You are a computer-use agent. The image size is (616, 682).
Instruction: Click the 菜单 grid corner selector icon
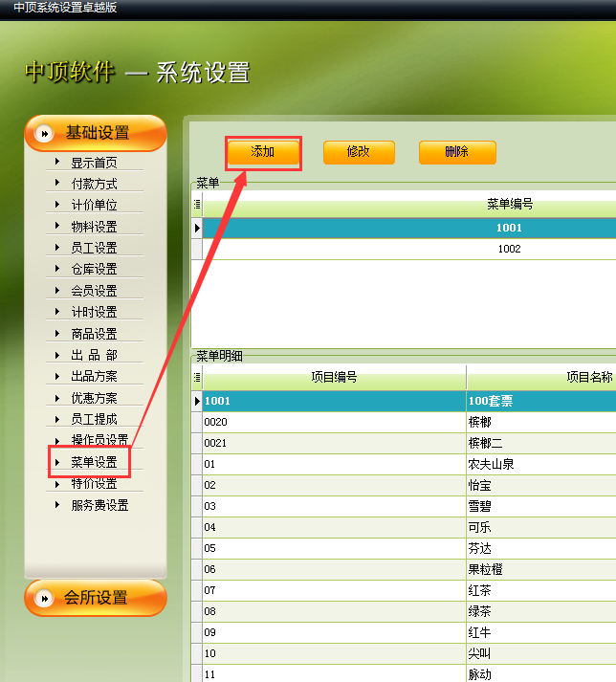[197, 204]
